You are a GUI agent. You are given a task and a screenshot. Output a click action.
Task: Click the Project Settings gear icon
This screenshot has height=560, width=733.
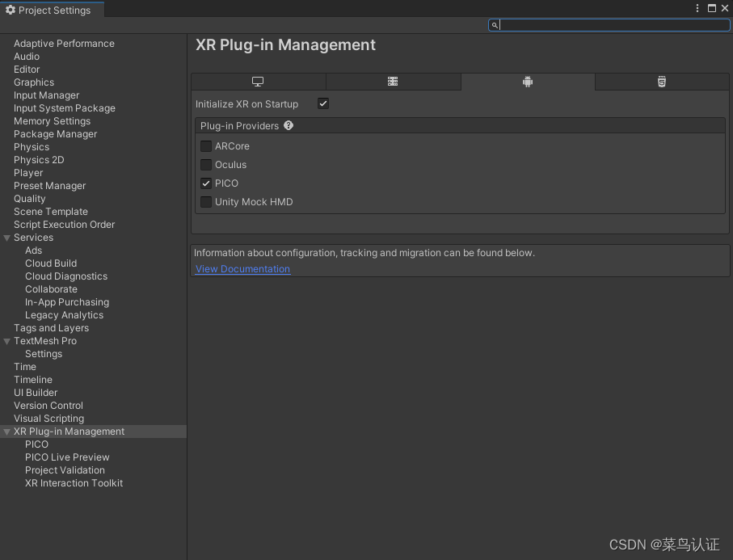pyautogui.click(x=11, y=11)
